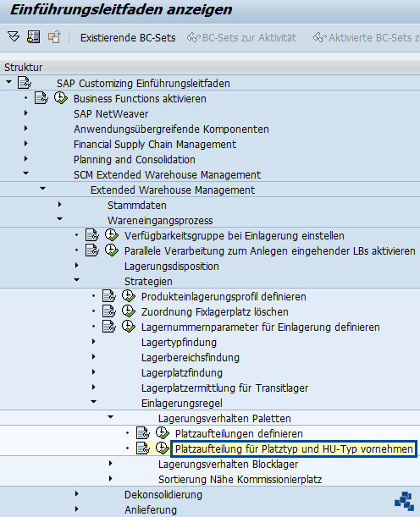Open documentation for Zuordnung Fixlagerplatz löschen

[x=109, y=311]
